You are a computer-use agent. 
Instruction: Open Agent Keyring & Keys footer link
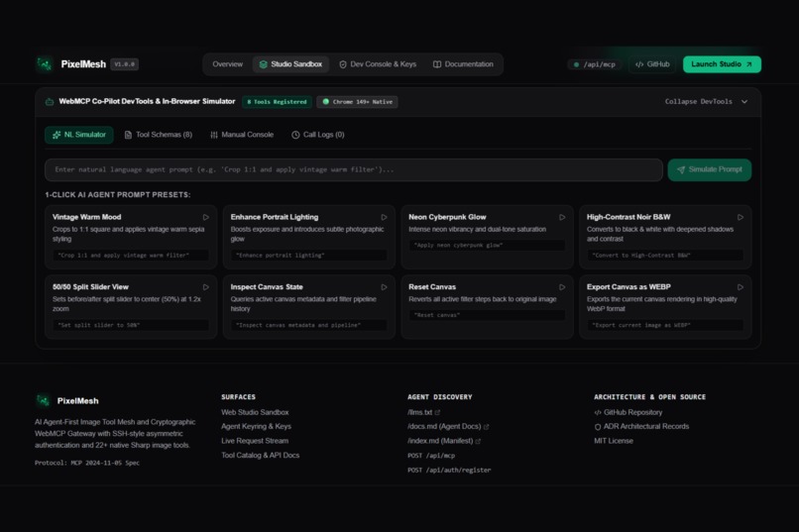[x=257, y=427]
